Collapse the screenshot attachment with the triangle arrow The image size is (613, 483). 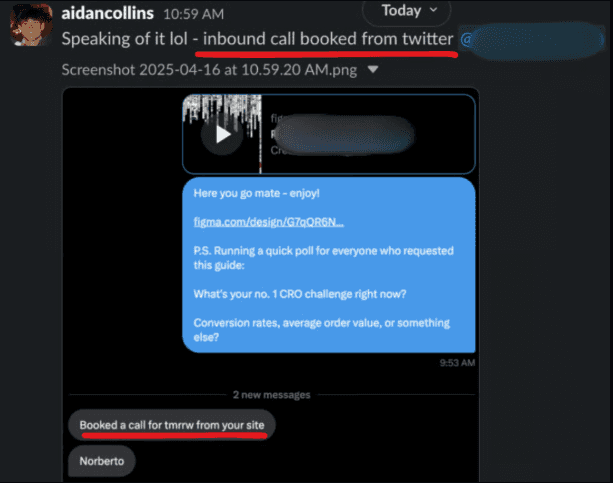pos(373,70)
